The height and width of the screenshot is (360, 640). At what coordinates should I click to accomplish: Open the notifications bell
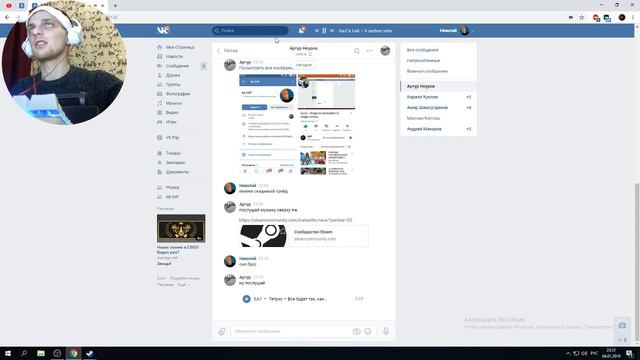302,30
